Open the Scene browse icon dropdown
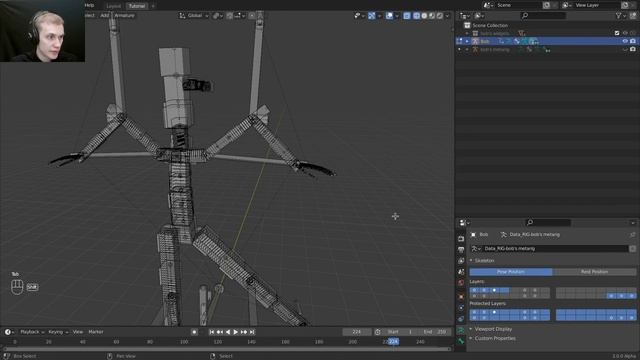This screenshot has height=360, width=640. 488,5
